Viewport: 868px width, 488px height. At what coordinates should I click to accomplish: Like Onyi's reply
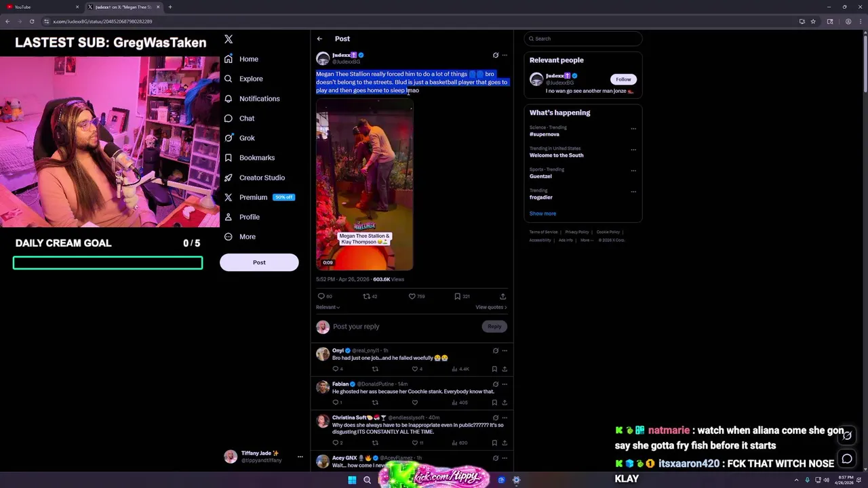pyautogui.click(x=417, y=369)
